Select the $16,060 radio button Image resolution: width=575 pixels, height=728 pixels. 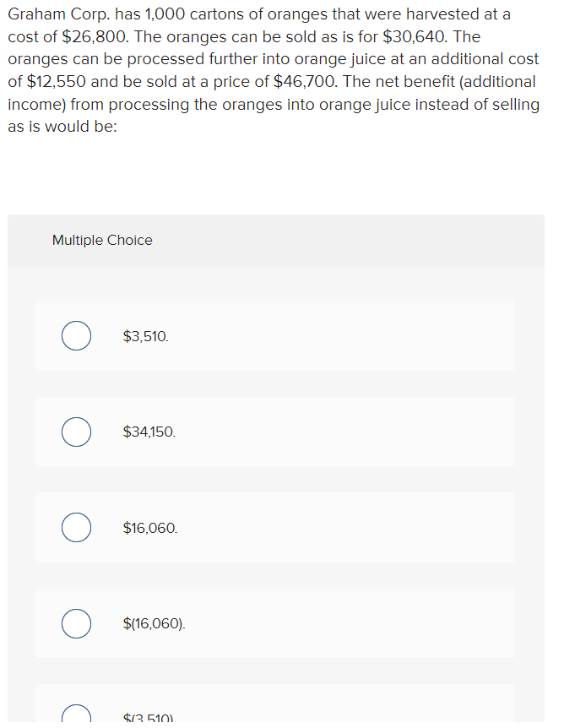[76, 528]
